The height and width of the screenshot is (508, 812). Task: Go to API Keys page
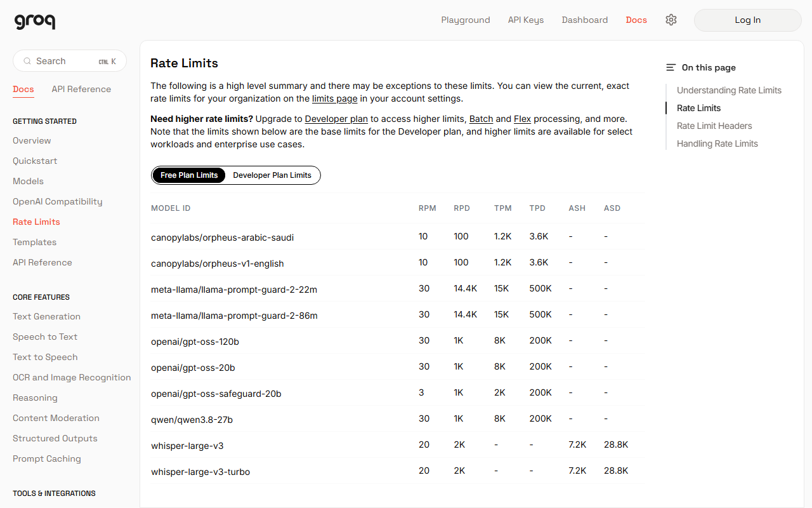pos(526,20)
